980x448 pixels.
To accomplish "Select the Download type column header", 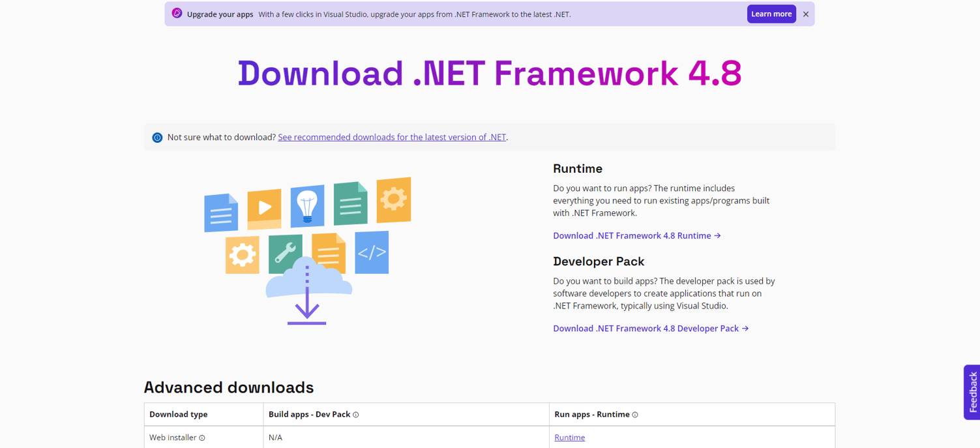I will 178,414.
